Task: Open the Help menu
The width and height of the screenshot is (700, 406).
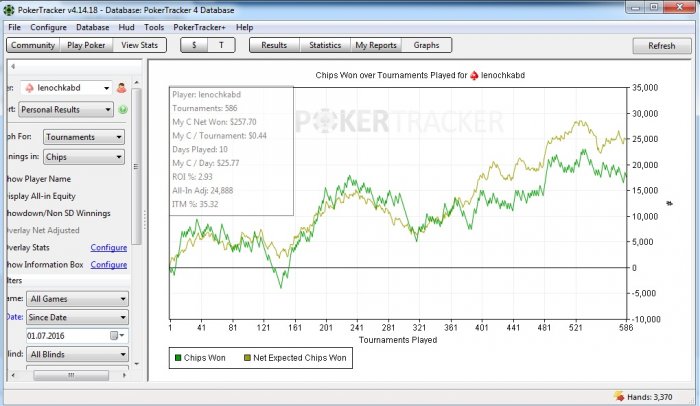Action: coord(244,27)
